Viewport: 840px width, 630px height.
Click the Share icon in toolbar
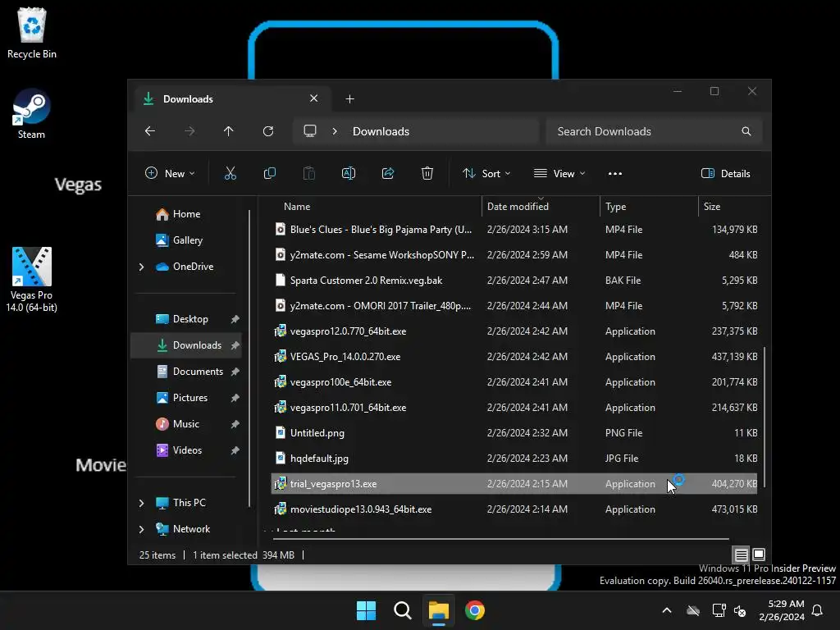click(388, 173)
